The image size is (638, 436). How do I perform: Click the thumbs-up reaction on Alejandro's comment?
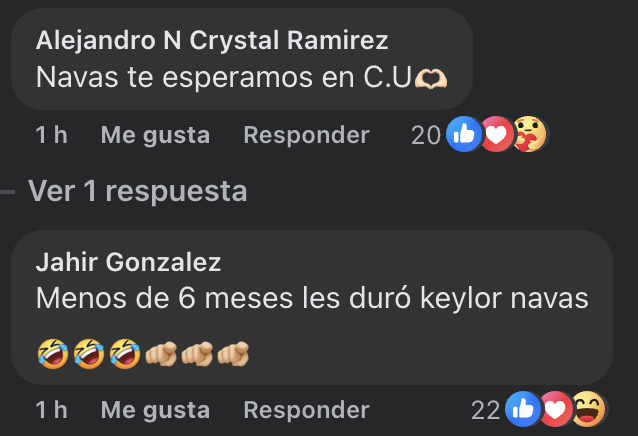pyautogui.click(x=463, y=134)
